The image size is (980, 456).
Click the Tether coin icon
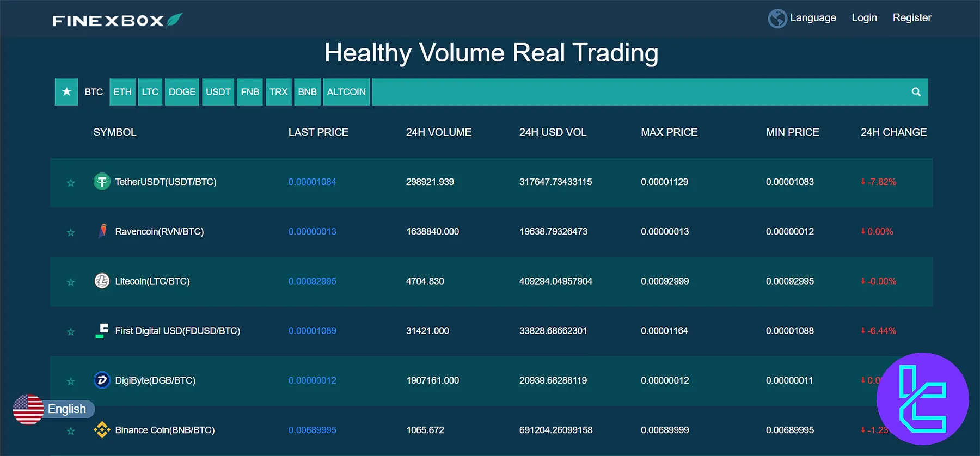[102, 181]
